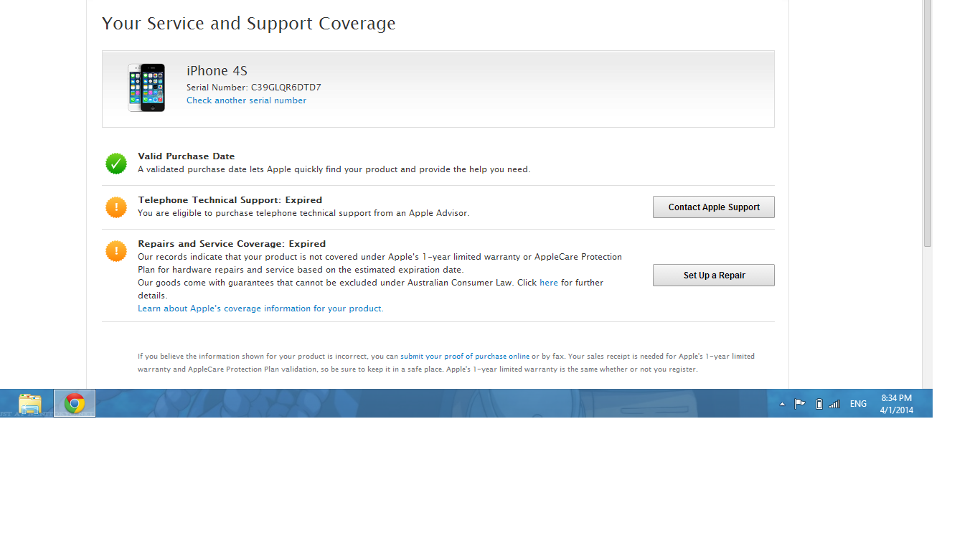Click the page's vertical scrollbar thumb
The image size is (980, 551).
[x=927, y=123]
